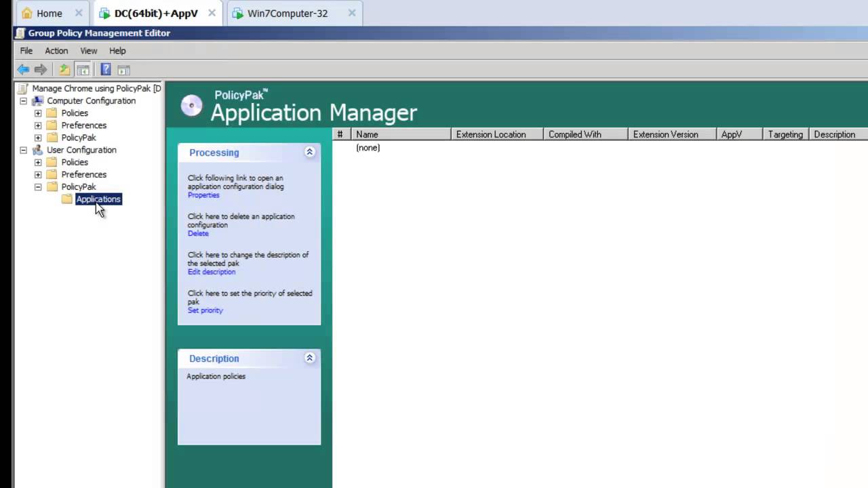868x488 pixels.
Task: Collapse the Processing panel chevron
Action: [x=309, y=152]
